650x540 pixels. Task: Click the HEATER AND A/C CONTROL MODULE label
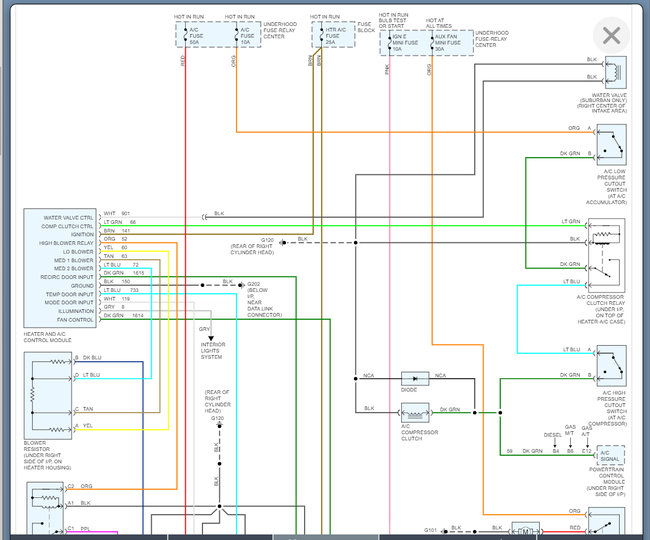click(47, 337)
